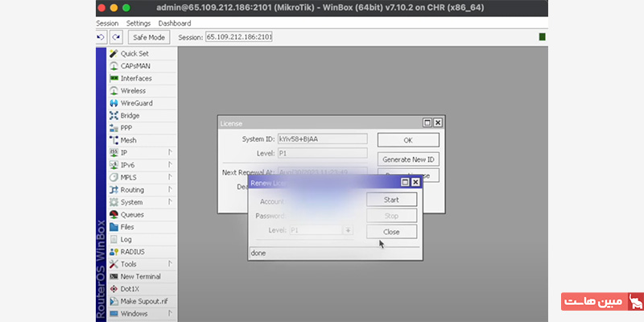Screen dimensions: 644x322
Task: Click the Files folder icon
Action: click(114, 227)
